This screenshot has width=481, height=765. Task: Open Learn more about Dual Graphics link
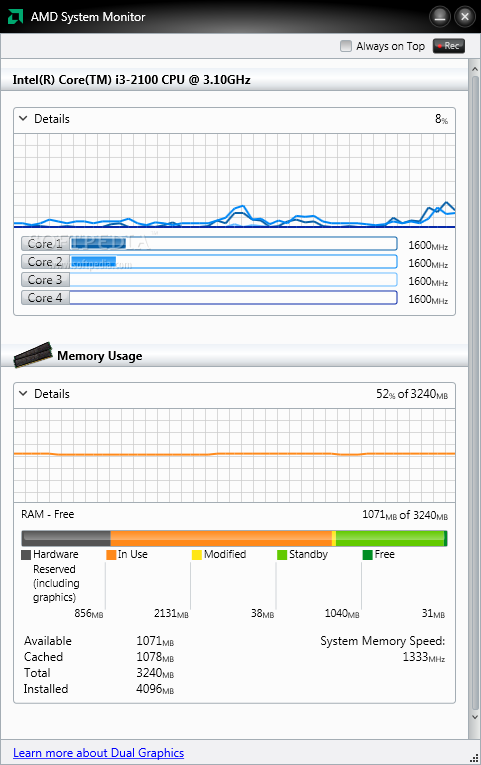coord(99,752)
